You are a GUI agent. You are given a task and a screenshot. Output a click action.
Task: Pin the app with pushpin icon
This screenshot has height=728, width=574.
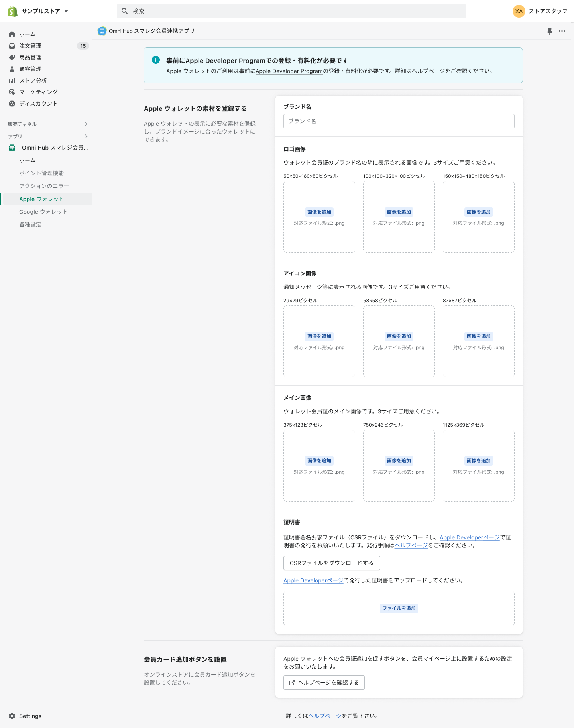click(x=550, y=31)
